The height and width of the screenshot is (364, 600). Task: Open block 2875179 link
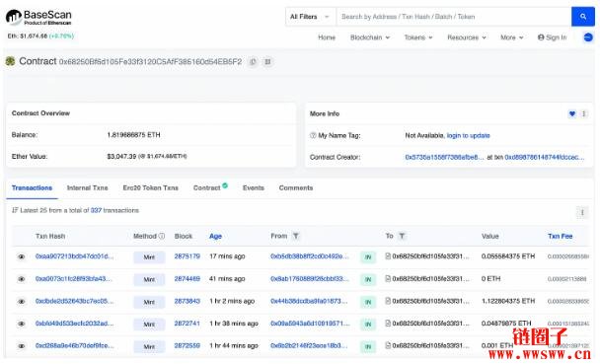point(187,256)
